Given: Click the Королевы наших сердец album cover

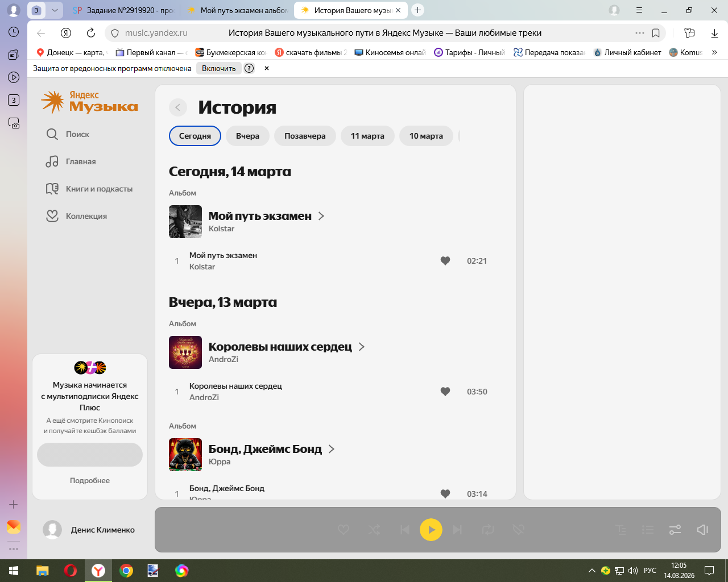Looking at the screenshot, I should point(185,352).
